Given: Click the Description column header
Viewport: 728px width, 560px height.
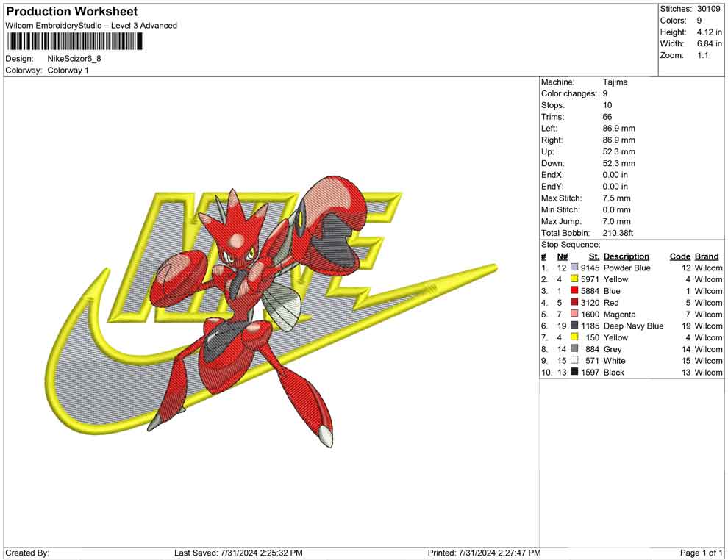Looking at the screenshot, I should click(627, 256).
